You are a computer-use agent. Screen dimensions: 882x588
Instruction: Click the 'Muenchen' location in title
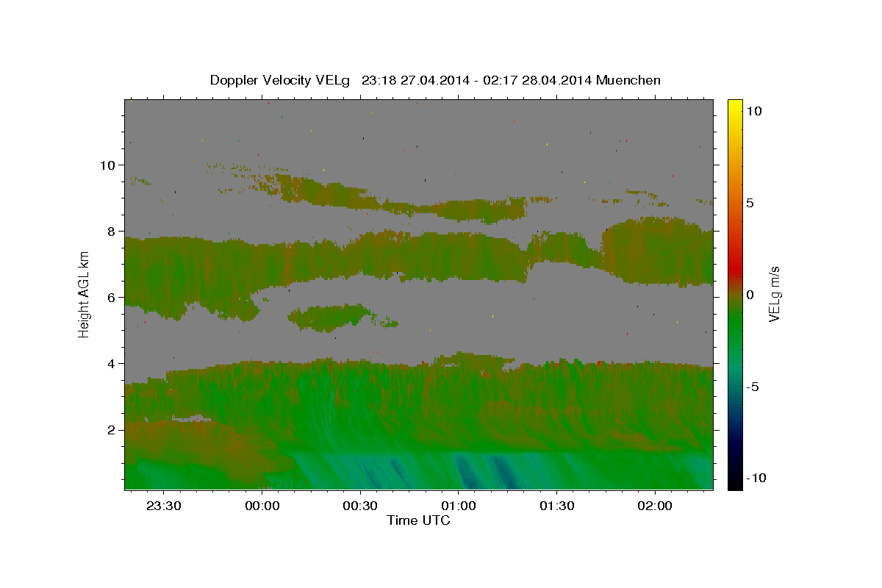click(628, 80)
